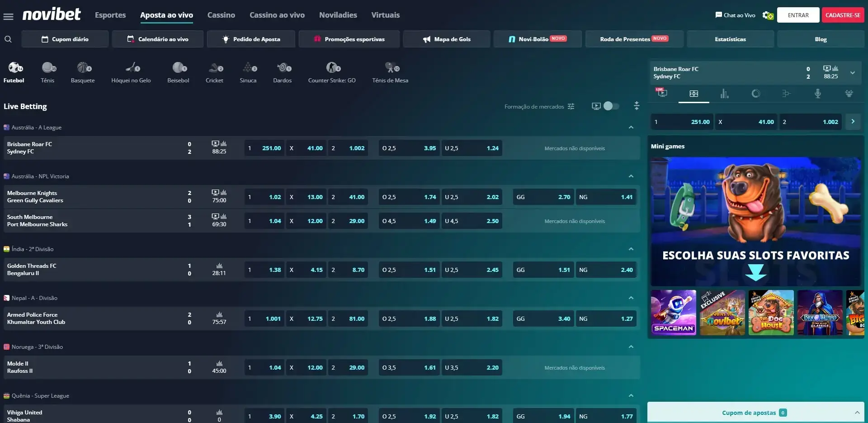868x423 pixels.
Task: Toggle the live streaming filter switch
Action: 611,106
